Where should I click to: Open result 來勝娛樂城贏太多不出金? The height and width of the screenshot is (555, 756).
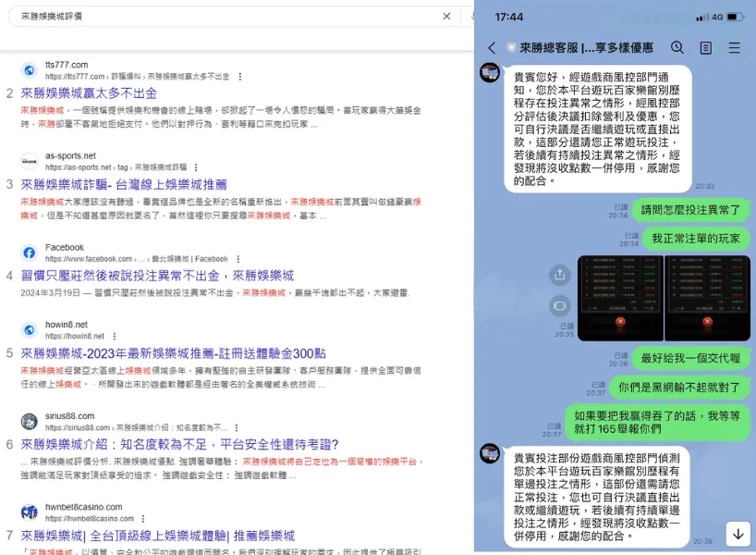89,93
